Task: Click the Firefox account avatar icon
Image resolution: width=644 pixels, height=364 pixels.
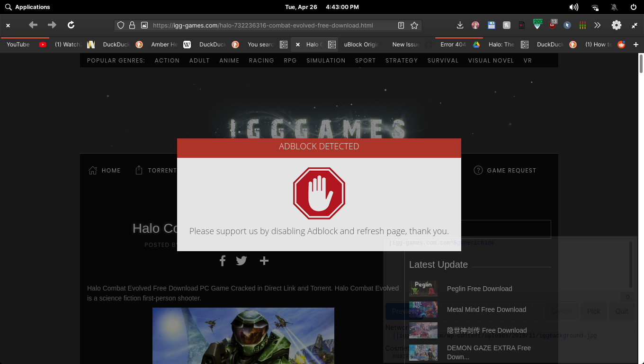Action: tap(475, 25)
